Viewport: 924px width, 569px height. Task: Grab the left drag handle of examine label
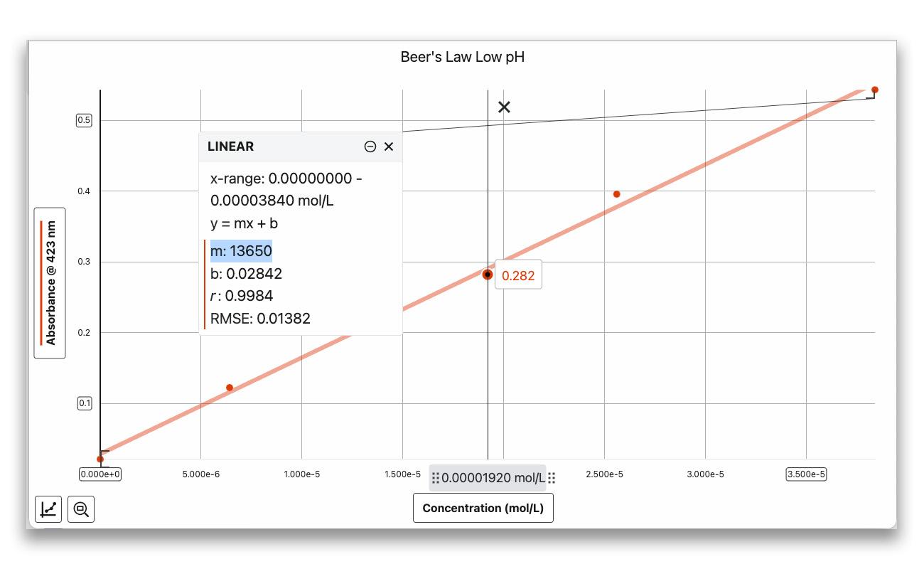pos(436,478)
